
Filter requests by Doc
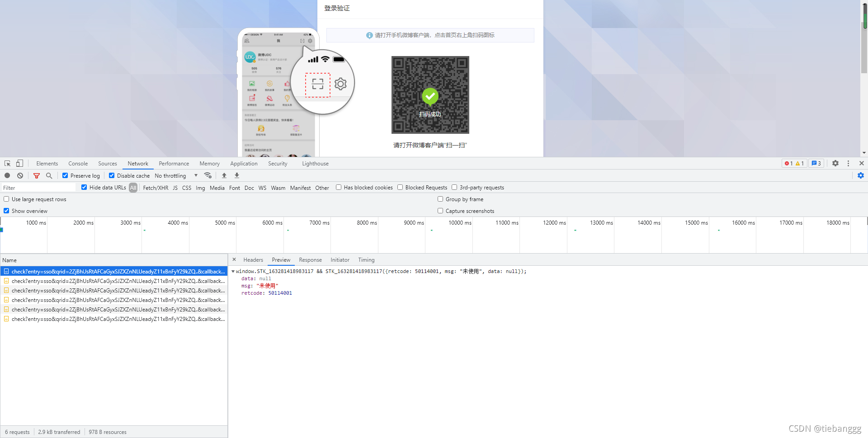pos(249,188)
